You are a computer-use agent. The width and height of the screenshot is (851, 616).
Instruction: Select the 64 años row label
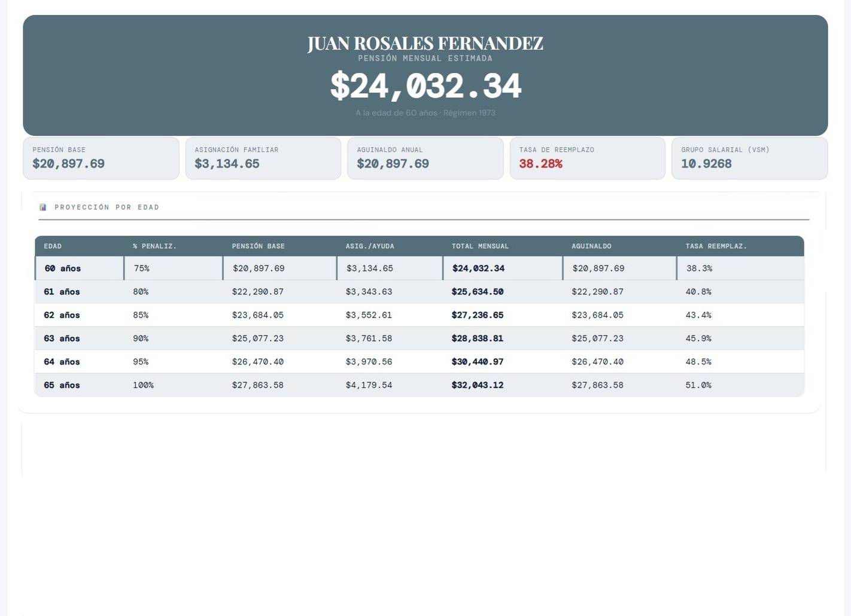point(62,362)
